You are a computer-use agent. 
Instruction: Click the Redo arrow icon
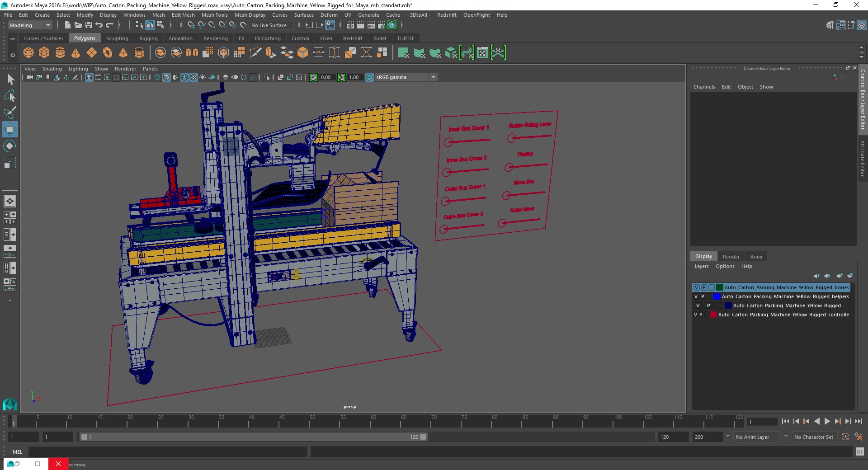pos(109,25)
